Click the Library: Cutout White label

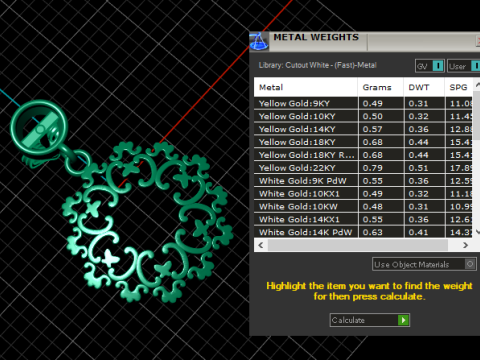tap(317, 65)
